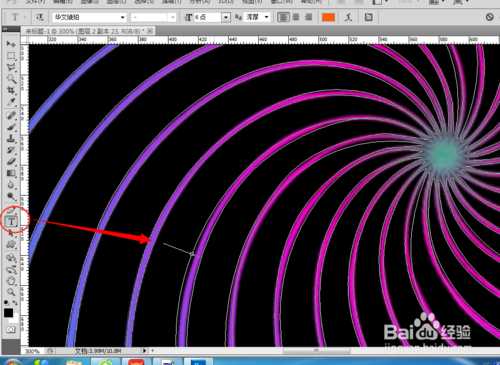Select the Blur tool

[11, 185]
